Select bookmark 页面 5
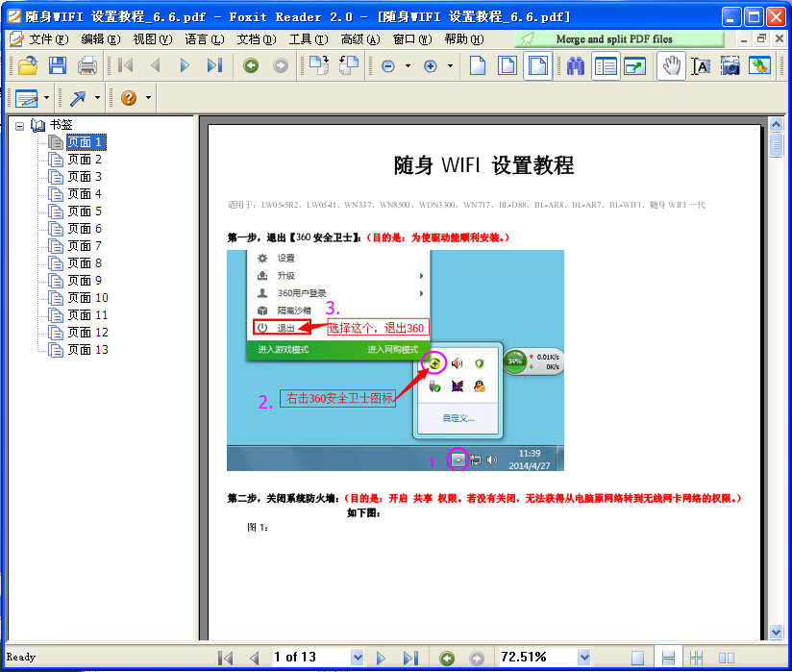Screen dimensions: 792x672 (x=85, y=212)
